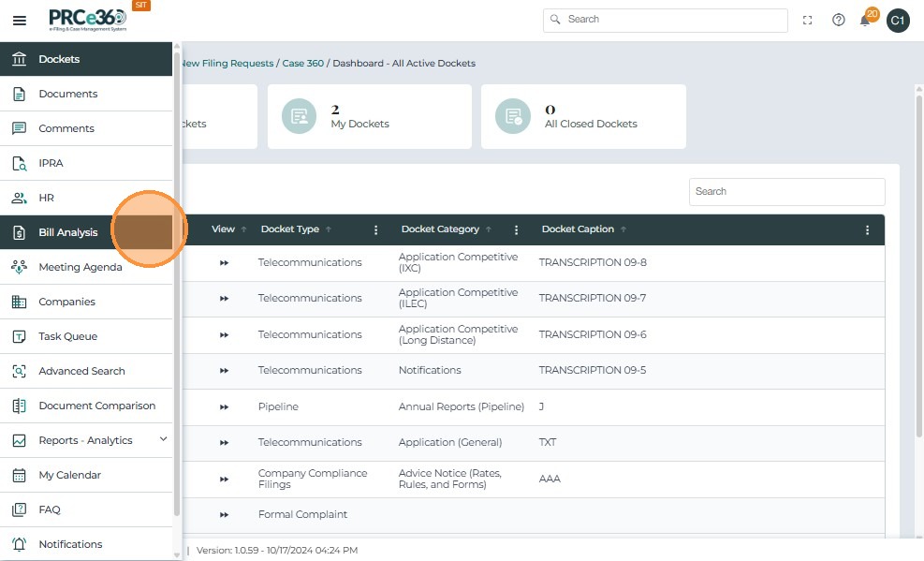The width and height of the screenshot is (924, 561).
Task: Open the notifications bell icon
Action: [x=866, y=21]
